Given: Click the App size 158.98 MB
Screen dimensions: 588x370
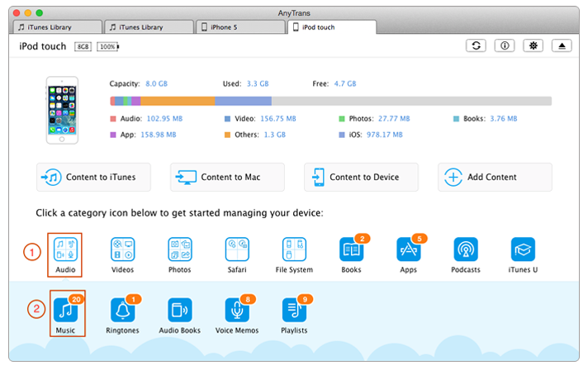Looking at the screenshot, I should pyautogui.click(x=159, y=135).
